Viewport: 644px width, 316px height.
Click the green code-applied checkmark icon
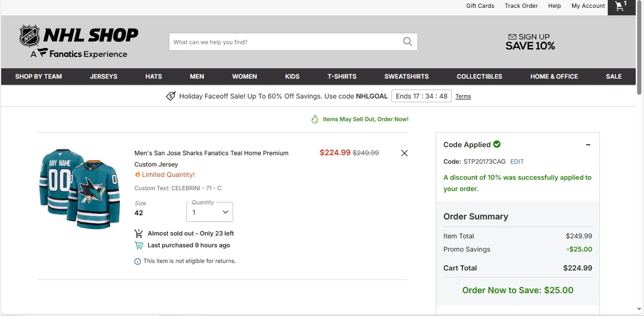coord(497,144)
